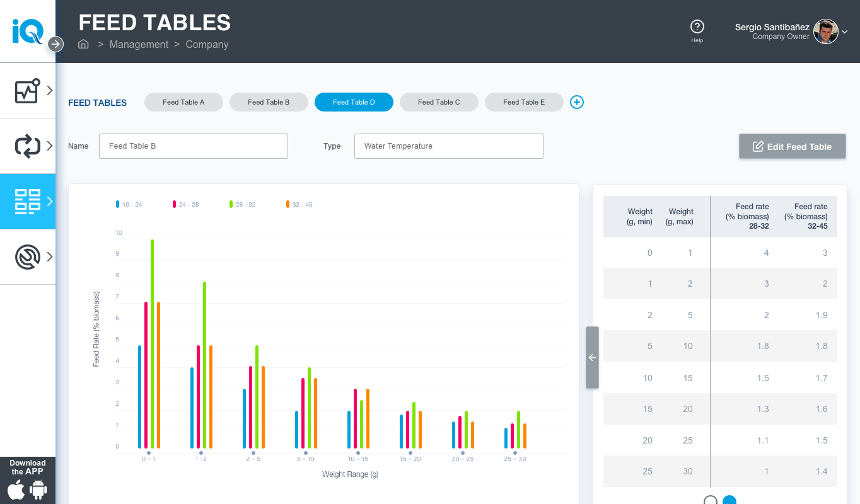Image resolution: width=860 pixels, height=504 pixels.
Task: Click the Apple app download icon
Action: [16, 490]
